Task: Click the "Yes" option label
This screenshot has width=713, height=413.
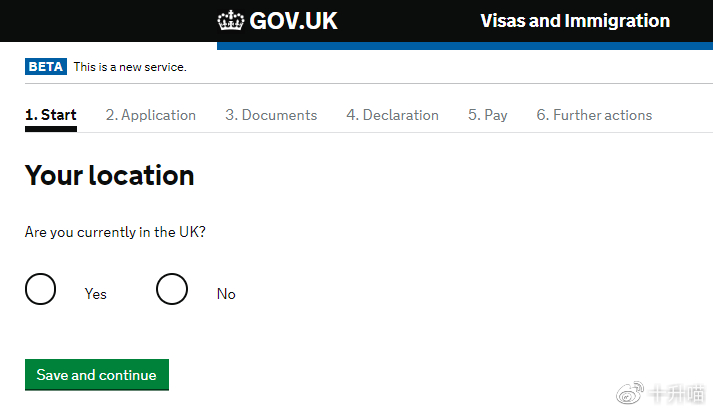Action: coord(96,294)
